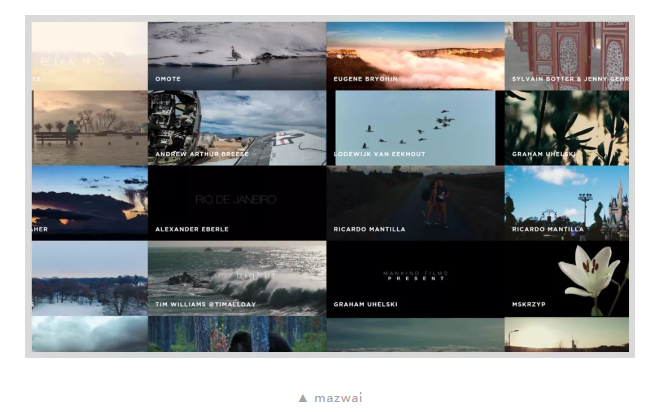Select the flooded bare trees thumbnail
This screenshot has height=412, width=651.
pos(90,276)
